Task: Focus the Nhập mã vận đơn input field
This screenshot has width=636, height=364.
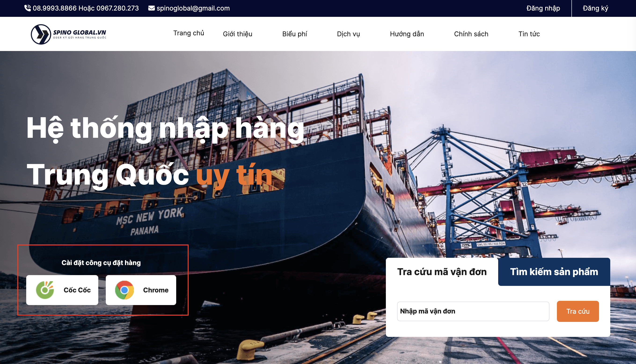Action: point(473,311)
